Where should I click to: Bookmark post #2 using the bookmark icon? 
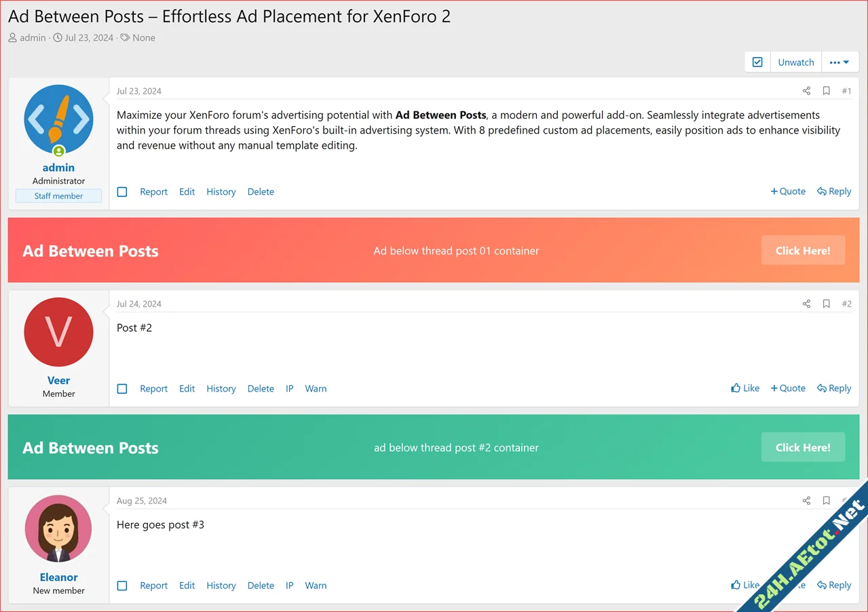click(x=826, y=303)
